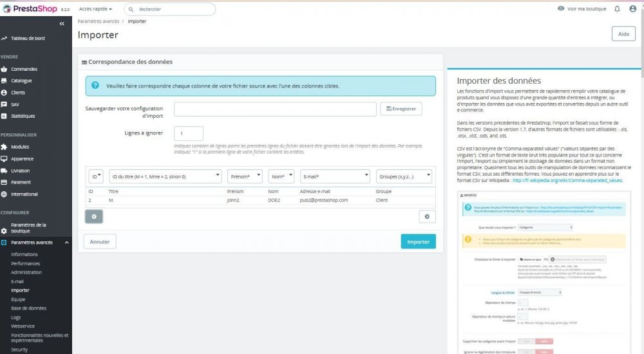Click the Livraison truck icon
Viewport: 644px width, 354px height.
click(4, 171)
